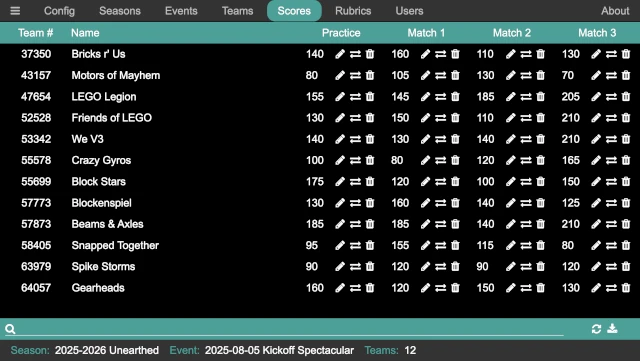Edit We V3 Match 3 score
The image size is (640, 361).
click(596, 139)
